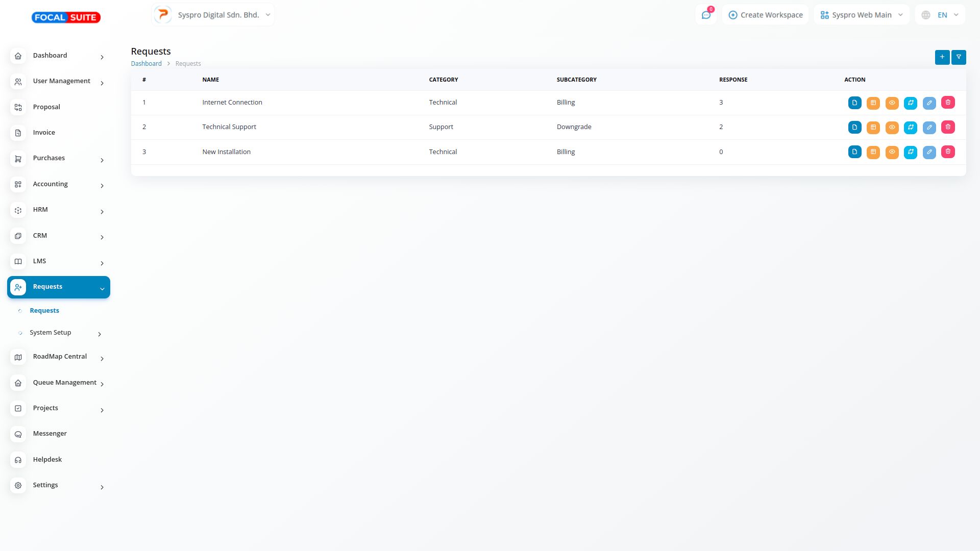Image resolution: width=980 pixels, height=551 pixels.
Task: Open the EN language dropdown
Action: click(940, 15)
